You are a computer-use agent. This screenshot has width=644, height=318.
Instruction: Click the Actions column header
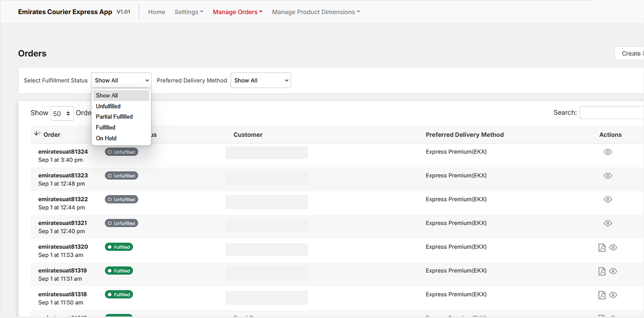[x=610, y=135]
